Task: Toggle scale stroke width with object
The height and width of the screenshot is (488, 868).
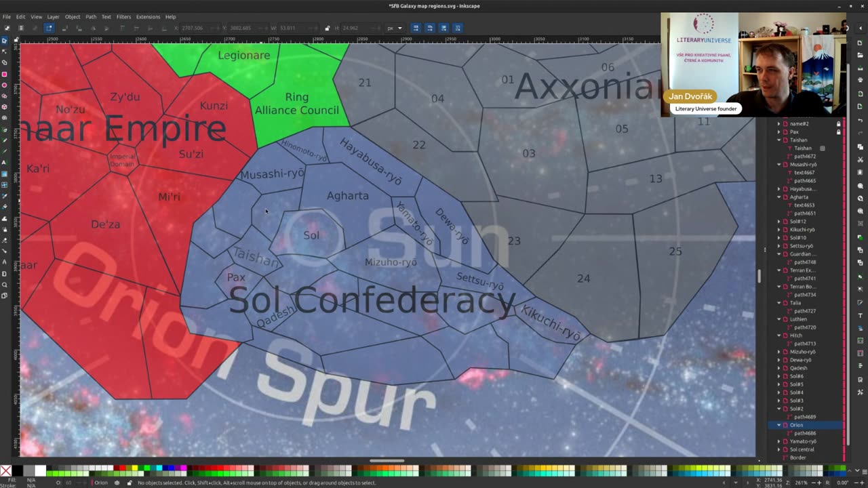Action: click(416, 28)
